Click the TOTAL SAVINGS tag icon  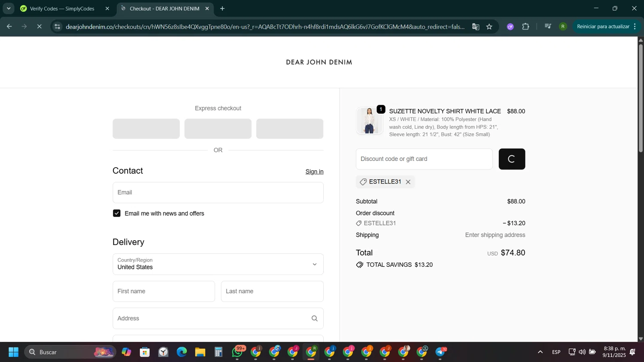point(359,265)
